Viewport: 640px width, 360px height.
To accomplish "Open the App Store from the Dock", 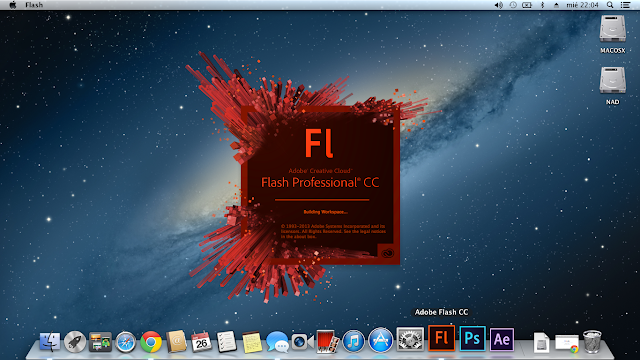I will (x=380, y=340).
